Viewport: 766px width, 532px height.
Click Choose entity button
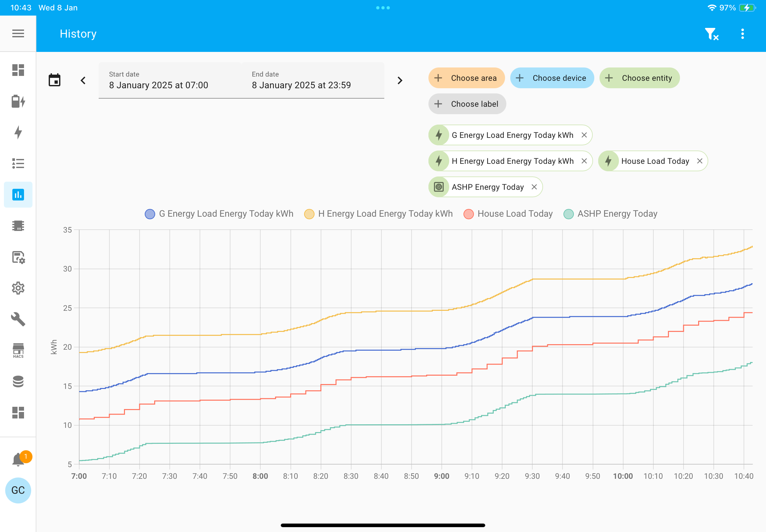pyautogui.click(x=639, y=78)
